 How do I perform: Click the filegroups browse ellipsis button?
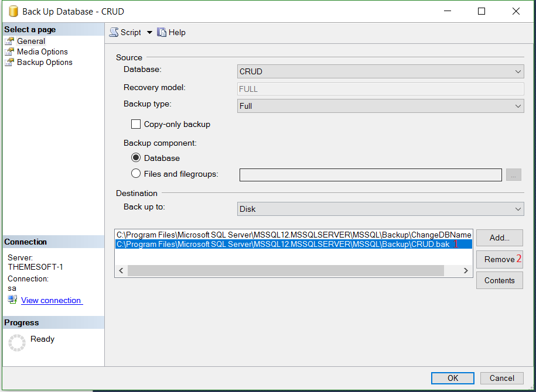(513, 175)
